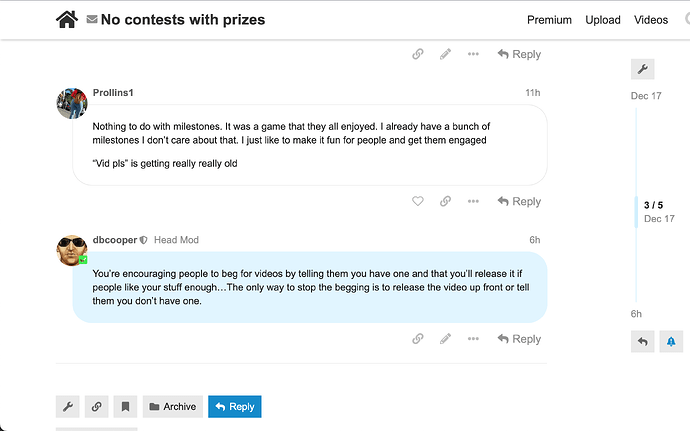The width and height of the screenshot is (690, 431).
Task: Click the blue Reply button
Action: point(235,406)
